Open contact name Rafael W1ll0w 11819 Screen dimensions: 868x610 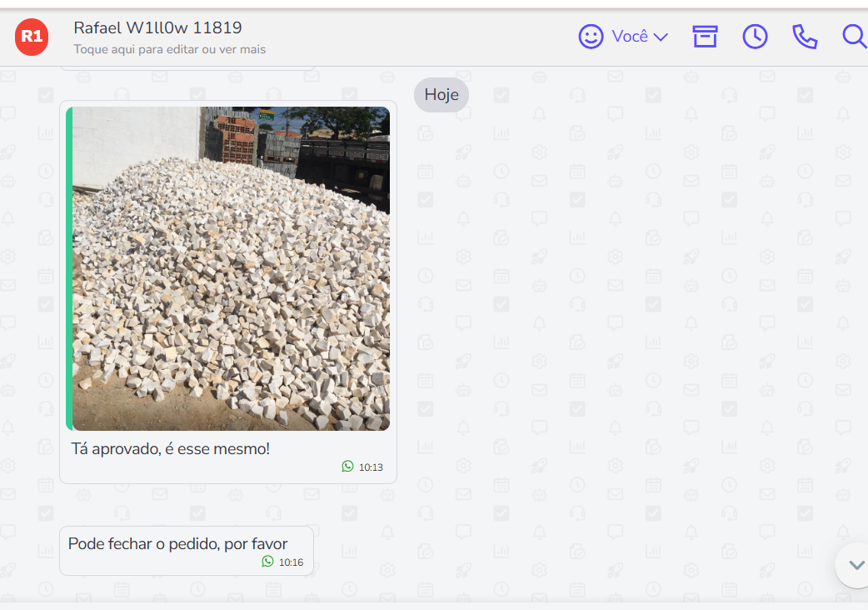(157, 27)
